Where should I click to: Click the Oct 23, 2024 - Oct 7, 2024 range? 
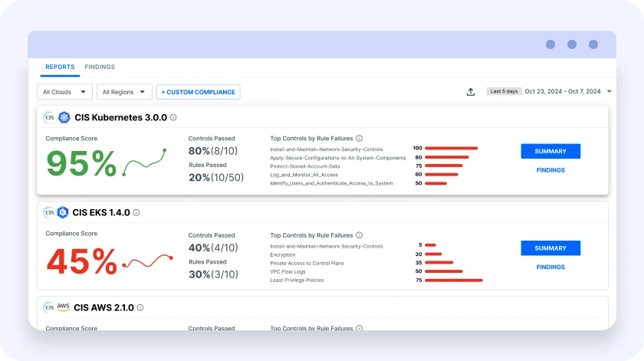(563, 91)
